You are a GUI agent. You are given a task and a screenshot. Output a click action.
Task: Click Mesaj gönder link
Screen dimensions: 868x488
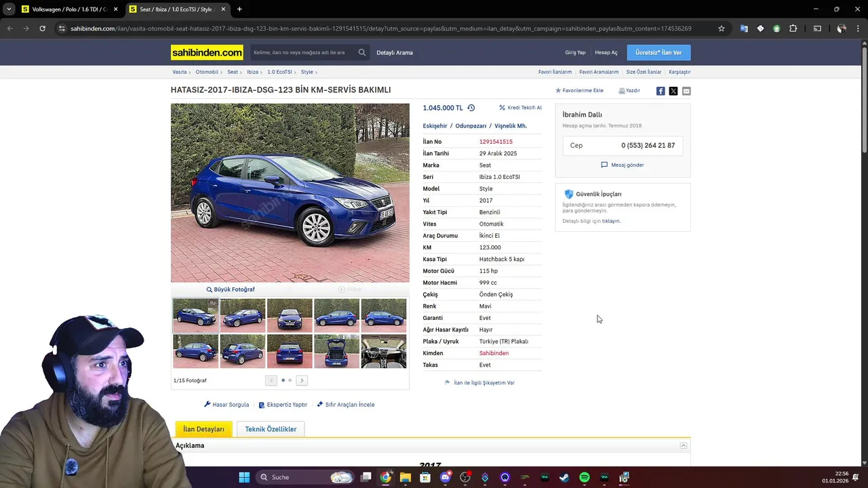tap(623, 165)
